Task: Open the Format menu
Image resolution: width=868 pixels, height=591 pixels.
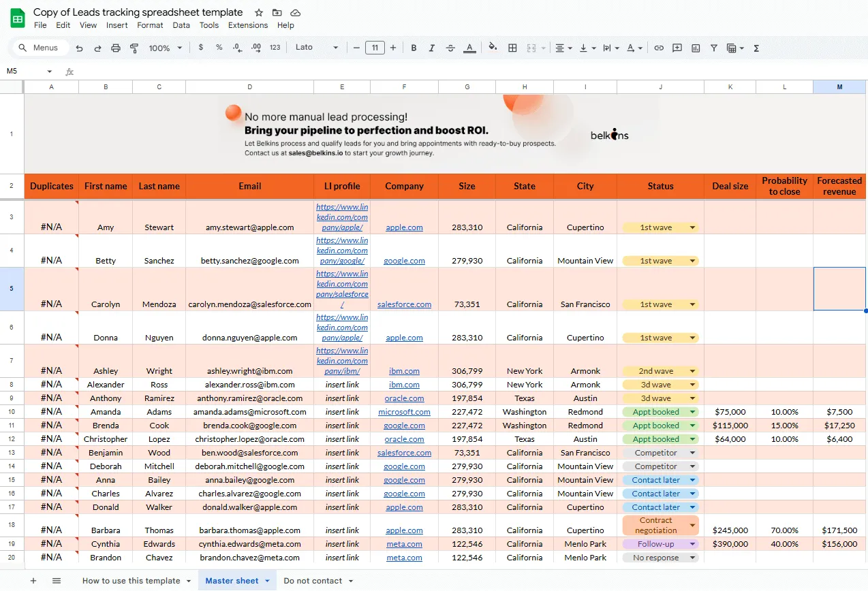Action: pyautogui.click(x=150, y=25)
